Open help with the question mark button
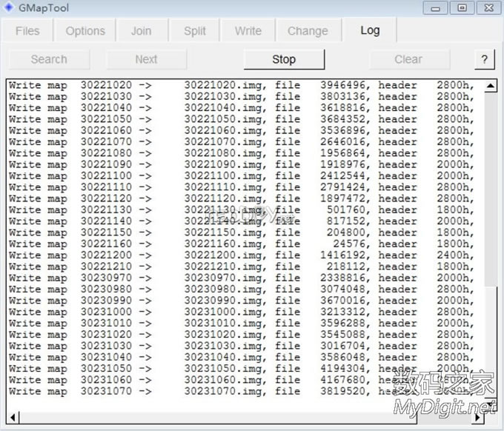 click(x=484, y=59)
